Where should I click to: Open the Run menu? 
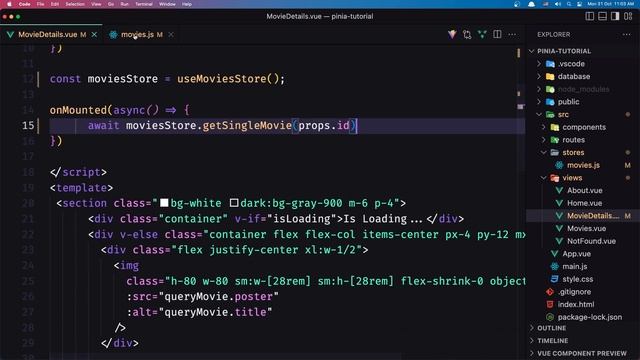[x=124, y=4]
